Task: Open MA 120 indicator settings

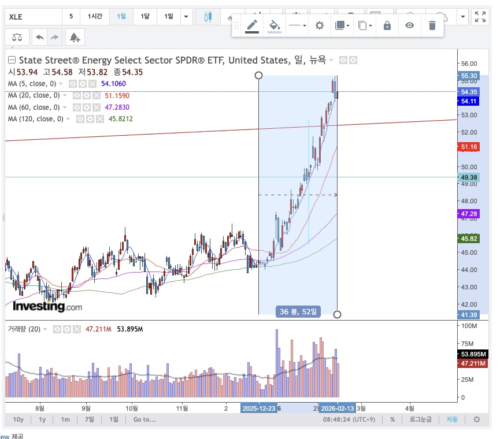Action: pyautogui.click(x=90, y=119)
